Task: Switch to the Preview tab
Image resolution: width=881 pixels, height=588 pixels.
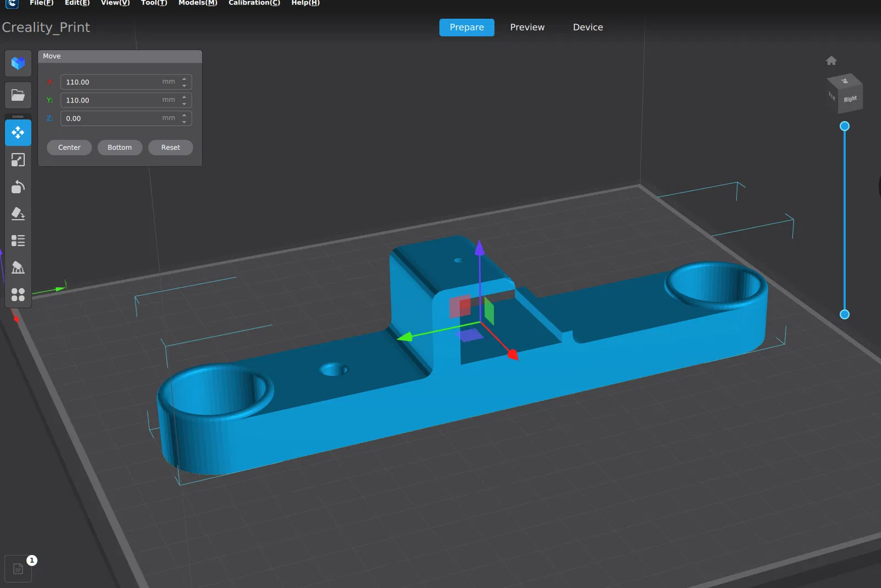Action: [x=527, y=28]
